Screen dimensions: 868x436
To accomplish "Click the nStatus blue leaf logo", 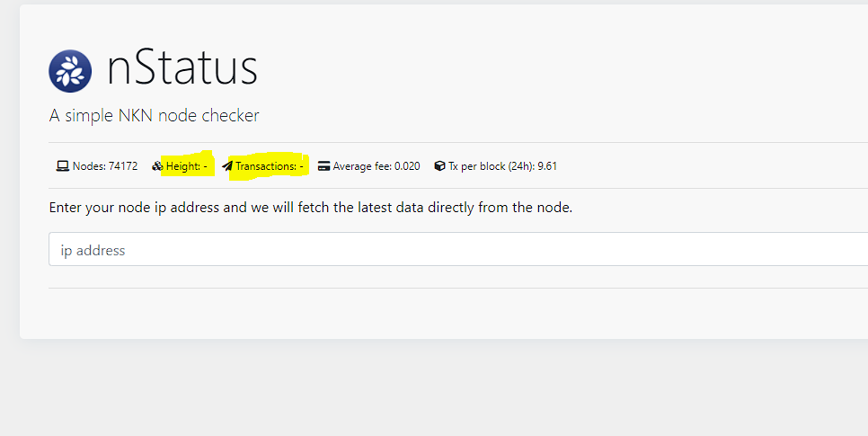I will pyautogui.click(x=70, y=71).
